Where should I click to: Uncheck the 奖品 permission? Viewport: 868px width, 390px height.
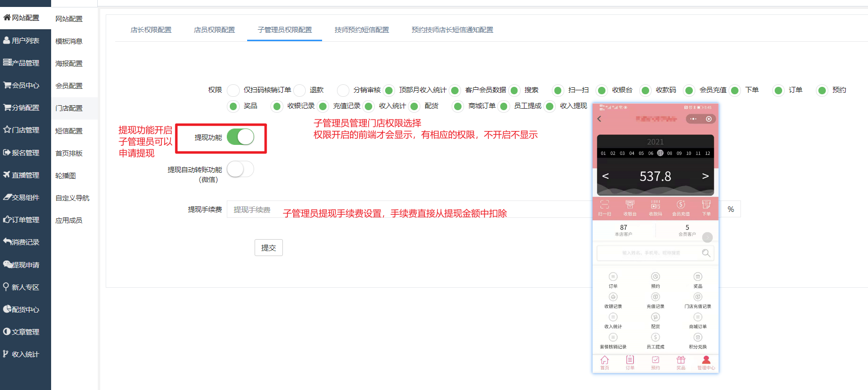[x=233, y=106]
